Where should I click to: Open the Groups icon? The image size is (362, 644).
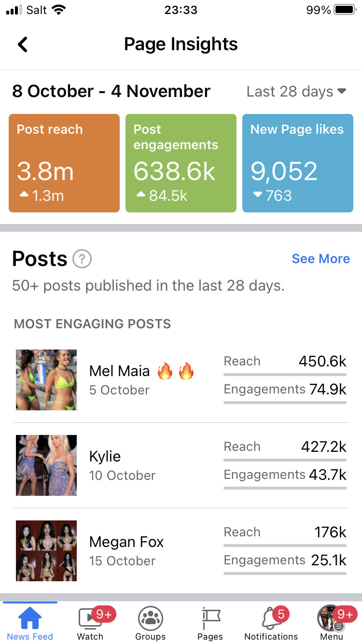click(151, 618)
